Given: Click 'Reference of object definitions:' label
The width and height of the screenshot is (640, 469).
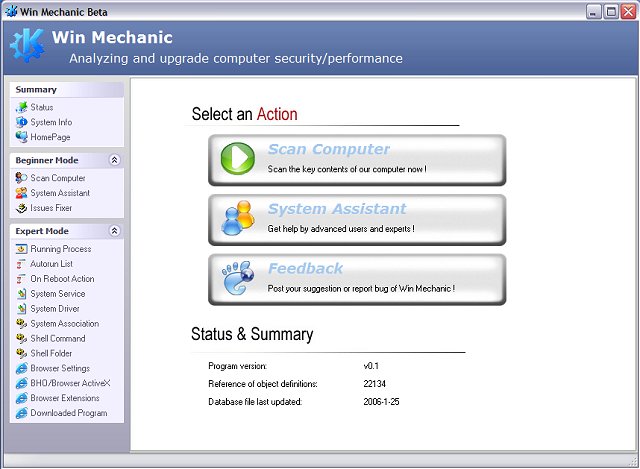Looking at the screenshot, I should [x=263, y=384].
